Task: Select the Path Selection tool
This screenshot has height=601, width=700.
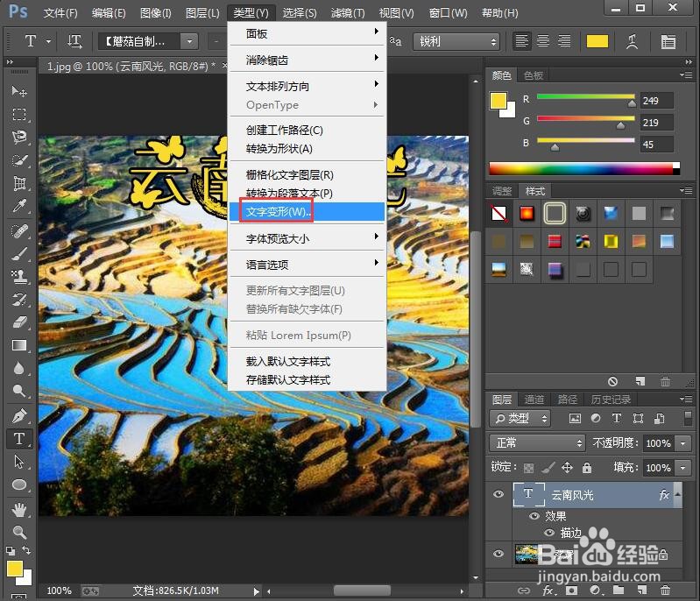Action: pyautogui.click(x=18, y=461)
